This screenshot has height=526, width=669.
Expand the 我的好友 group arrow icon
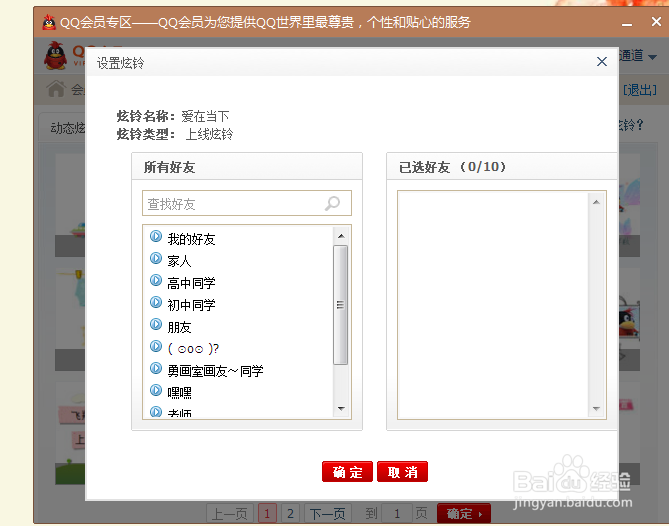coord(156,236)
